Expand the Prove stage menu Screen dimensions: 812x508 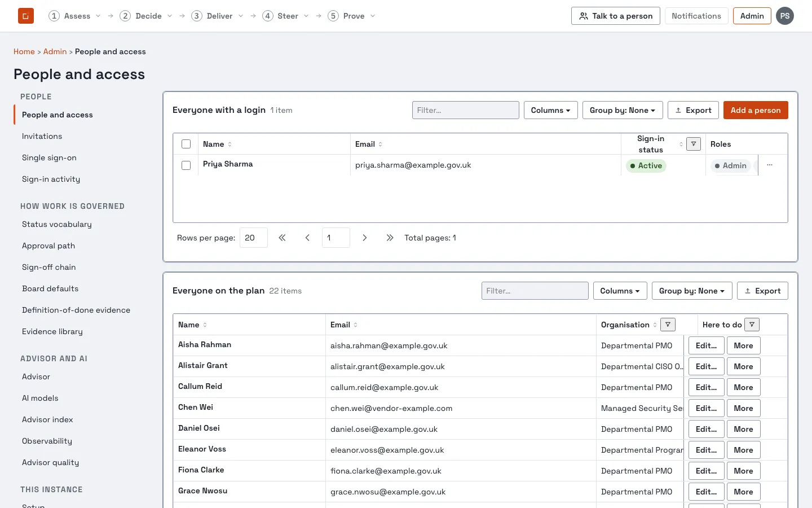(352, 16)
